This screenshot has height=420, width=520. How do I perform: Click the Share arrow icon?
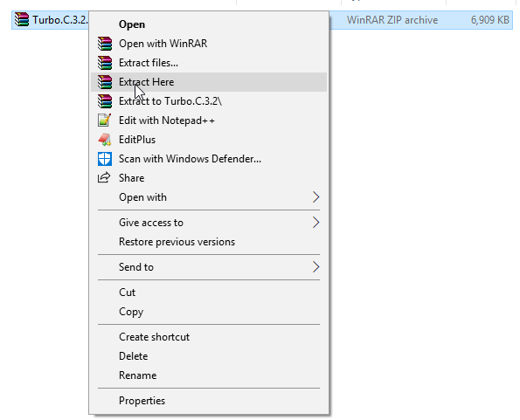[x=104, y=177]
